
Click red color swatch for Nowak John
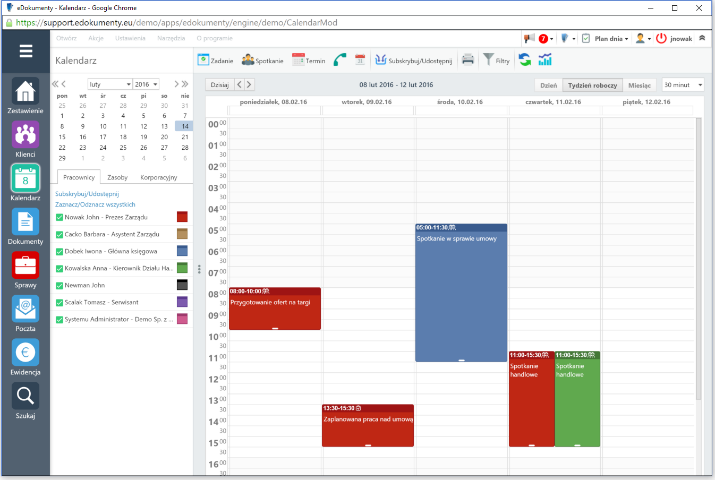pyautogui.click(x=182, y=216)
